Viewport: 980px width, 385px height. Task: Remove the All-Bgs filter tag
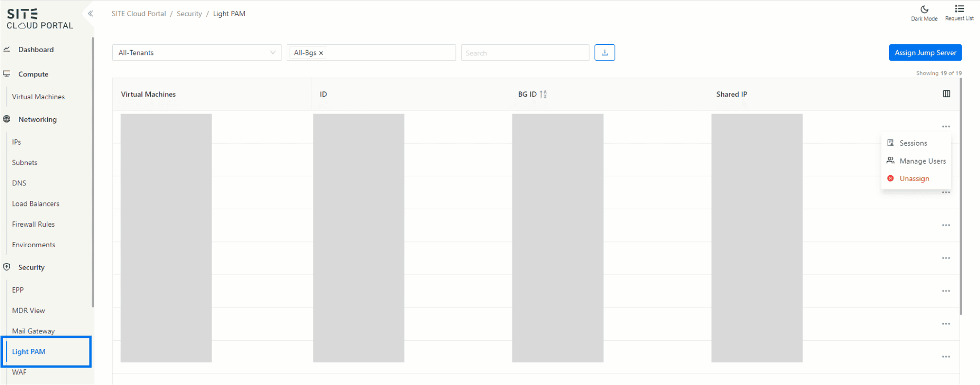click(x=321, y=53)
